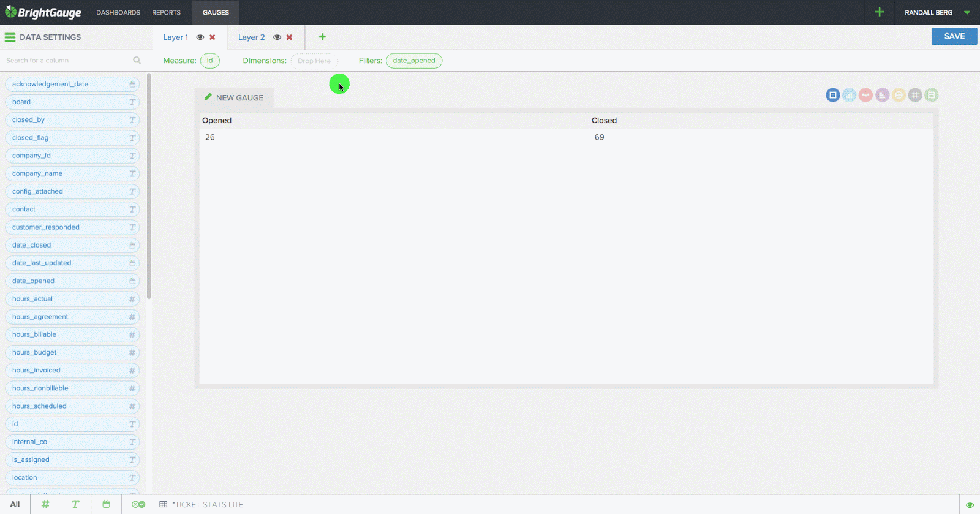Filter columns by text type (T)

(x=75, y=504)
